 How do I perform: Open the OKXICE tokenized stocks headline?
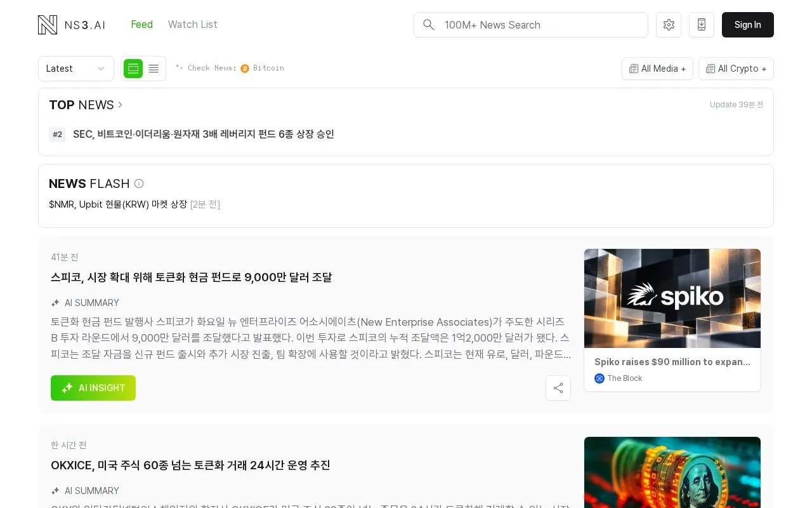190,465
